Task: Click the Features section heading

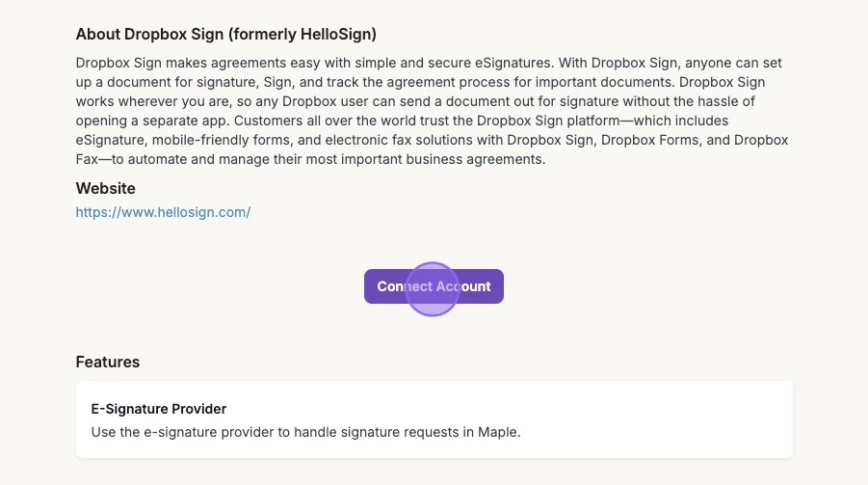Action: (107, 362)
